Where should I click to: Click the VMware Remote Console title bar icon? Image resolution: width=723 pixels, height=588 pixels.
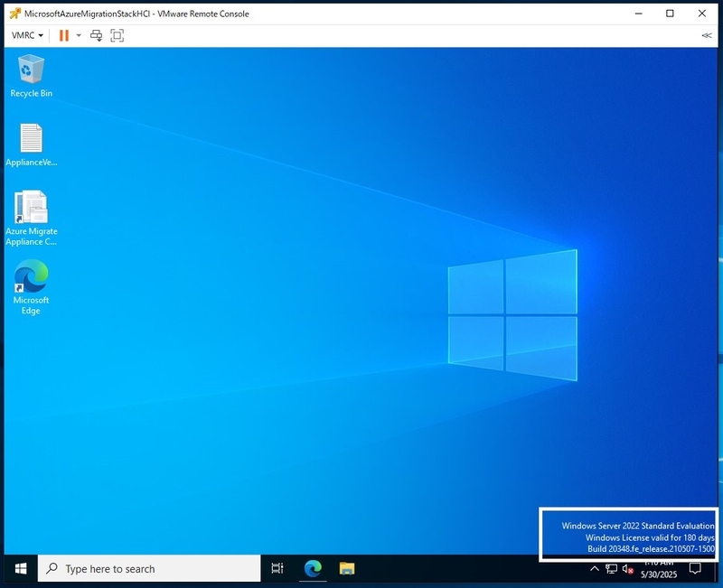[14, 14]
